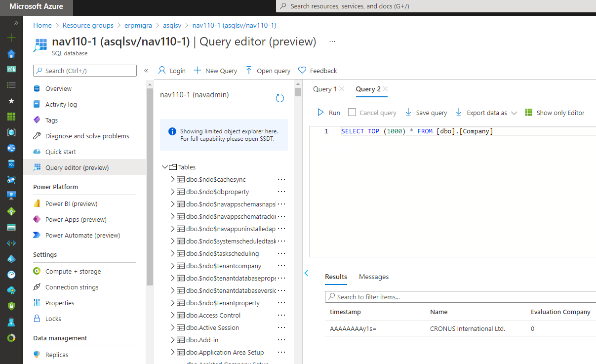596x364 pixels.
Task: Switch to the Query 1 tab
Action: (325, 89)
